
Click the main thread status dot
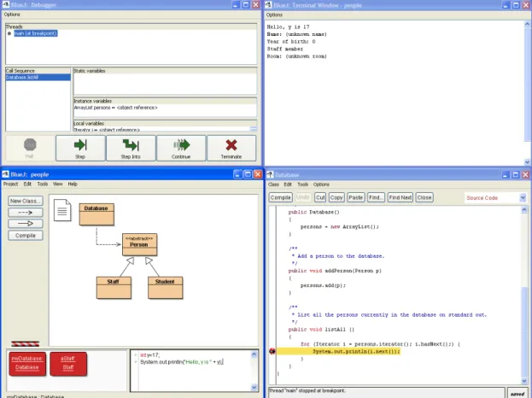pos(9,33)
